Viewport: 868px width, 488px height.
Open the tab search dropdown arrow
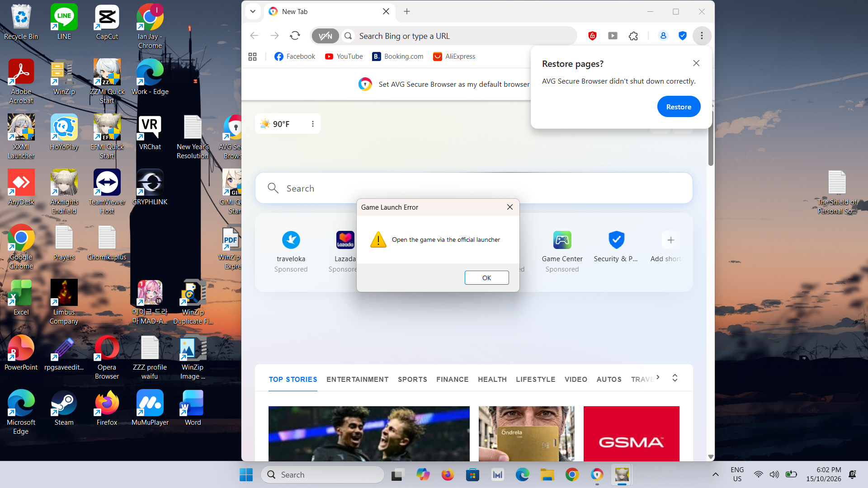253,11
